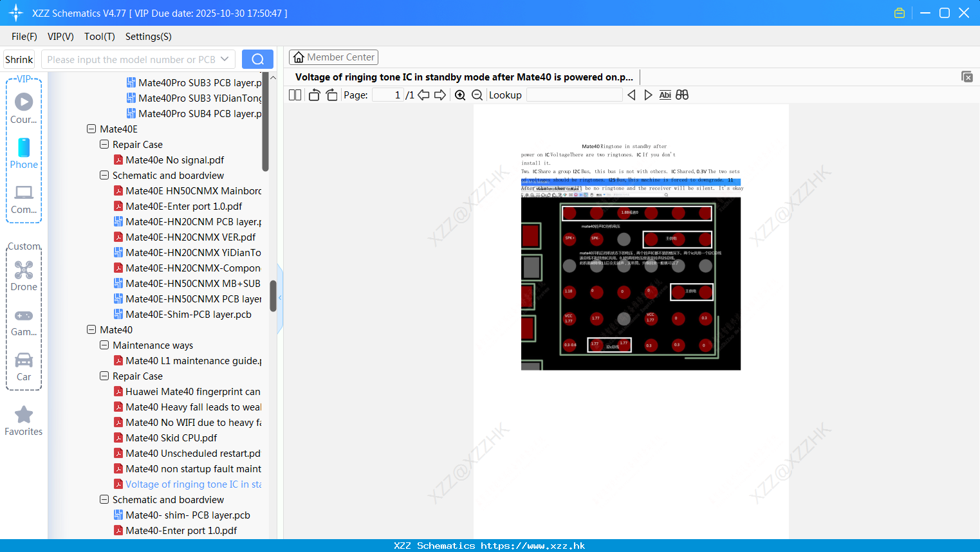Open Favorites in the sidebar

coord(24,421)
